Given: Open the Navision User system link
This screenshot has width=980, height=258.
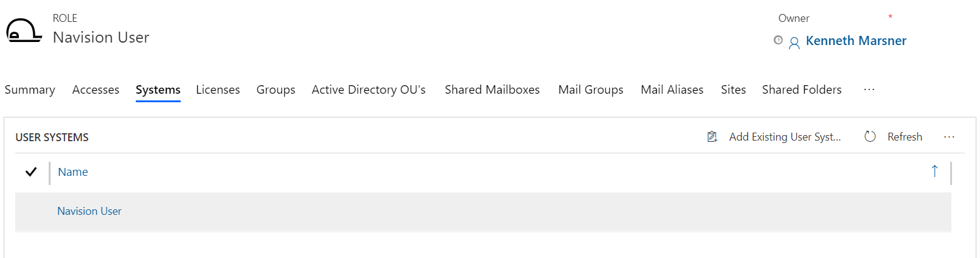Looking at the screenshot, I should point(89,211).
